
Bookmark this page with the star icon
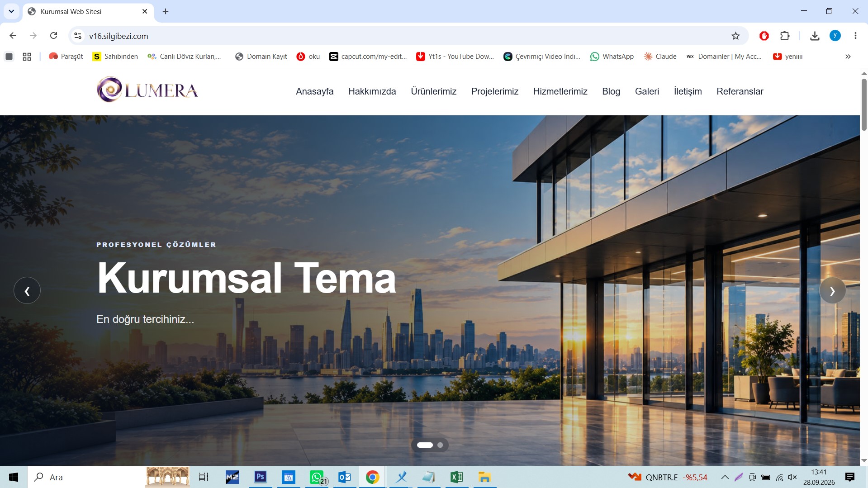pyautogui.click(x=735, y=36)
